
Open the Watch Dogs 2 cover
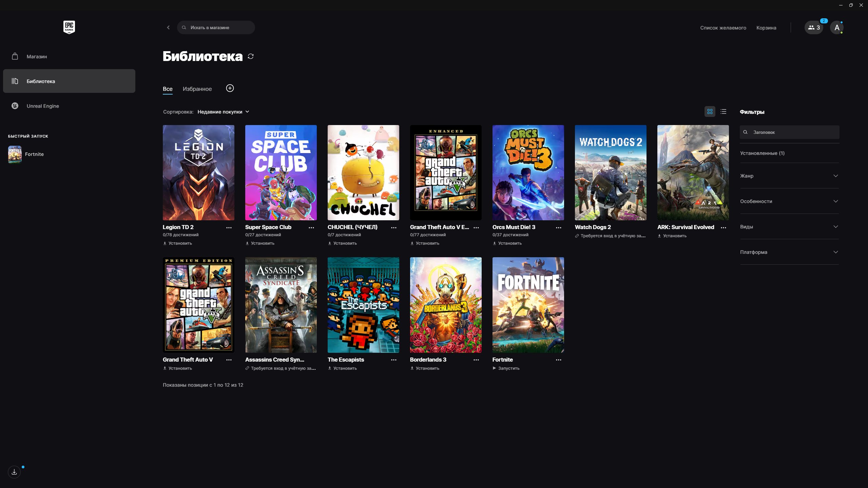click(611, 172)
